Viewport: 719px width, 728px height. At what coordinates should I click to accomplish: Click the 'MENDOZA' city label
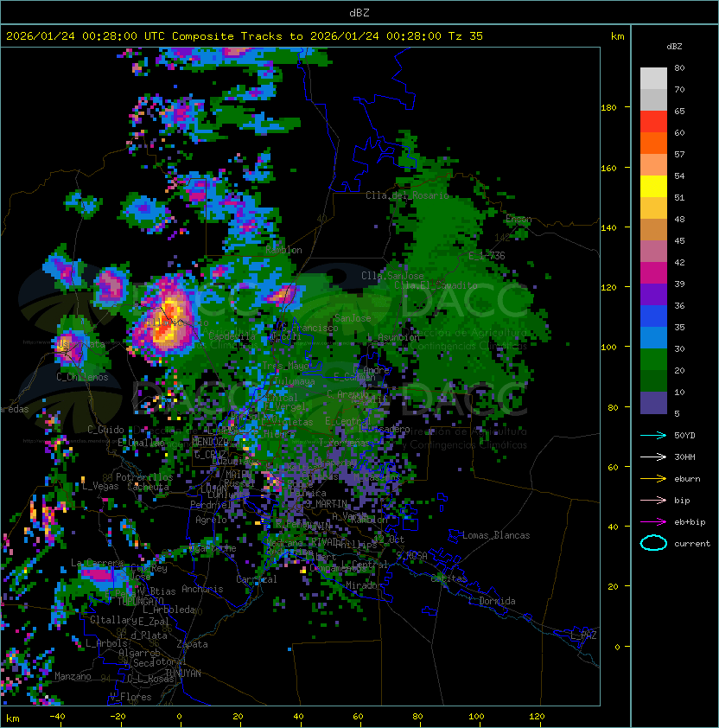point(210,441)
